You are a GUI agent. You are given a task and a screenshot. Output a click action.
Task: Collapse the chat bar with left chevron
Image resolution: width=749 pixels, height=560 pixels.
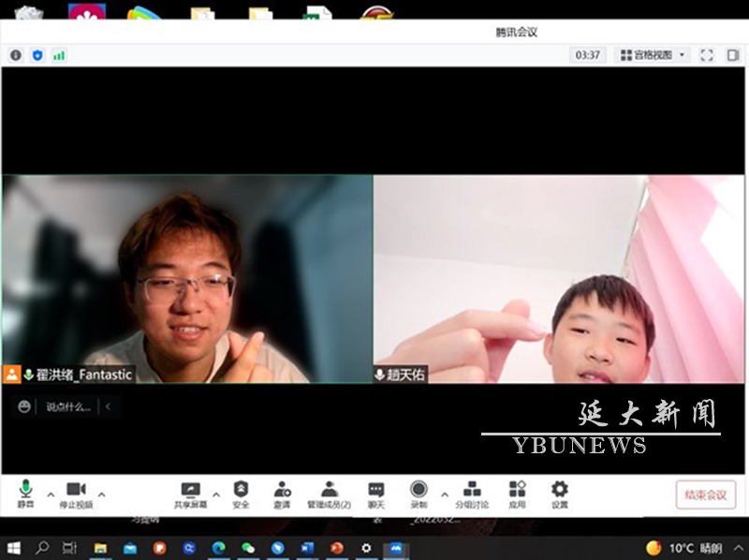[108, 407]
